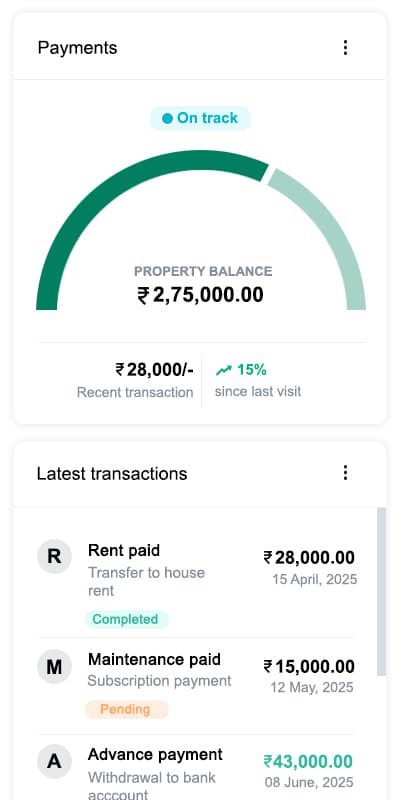This screenshot has width=400, height=800.
Task: Click the On track status badge
Action: 200,118
